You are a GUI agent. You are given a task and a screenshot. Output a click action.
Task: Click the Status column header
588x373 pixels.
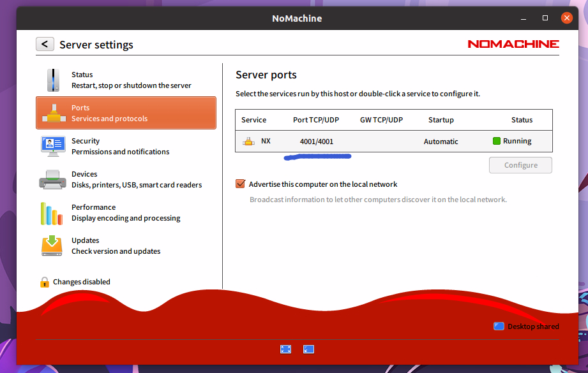coord(522,120)
